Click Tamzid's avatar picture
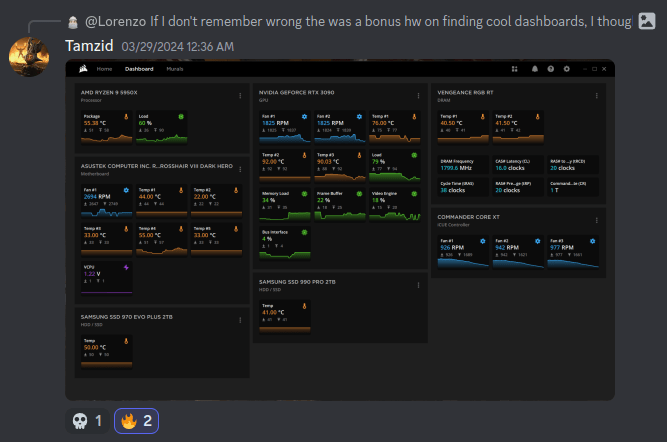The width and height of the screenshot is (667, 442). (29, 57)
